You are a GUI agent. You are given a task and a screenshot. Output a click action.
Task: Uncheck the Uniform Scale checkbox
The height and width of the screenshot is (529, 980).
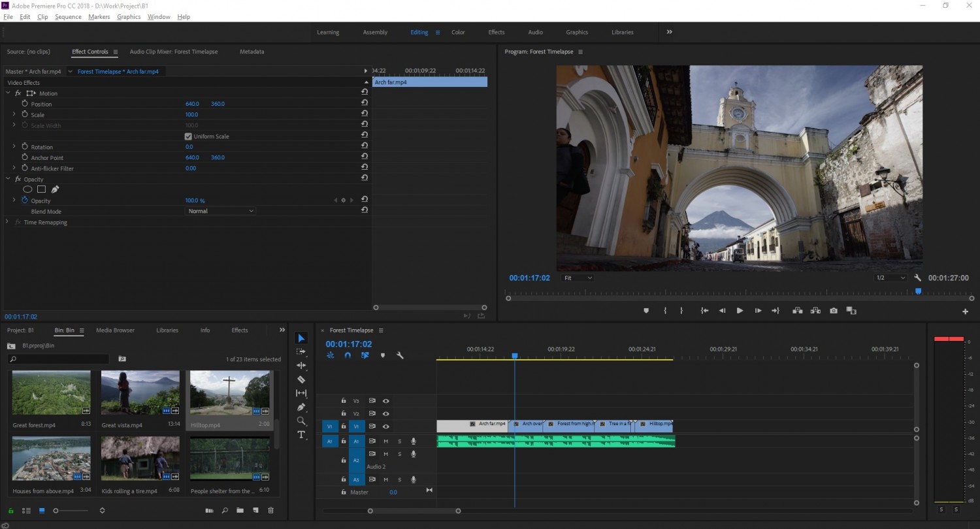[188, 136]
